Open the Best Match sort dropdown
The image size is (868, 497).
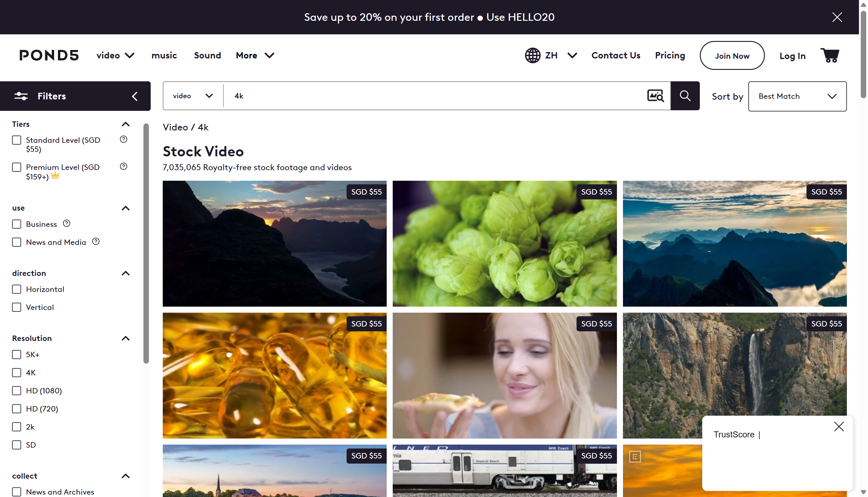pos(797,96)
